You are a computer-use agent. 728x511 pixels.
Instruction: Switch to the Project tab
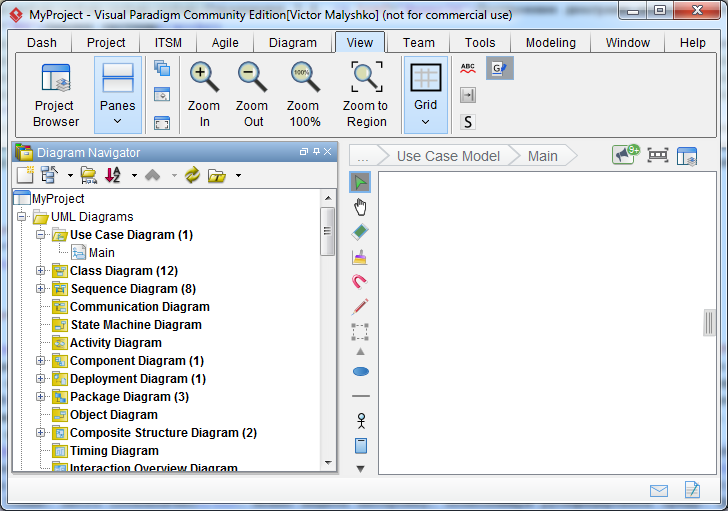point(106,43)
